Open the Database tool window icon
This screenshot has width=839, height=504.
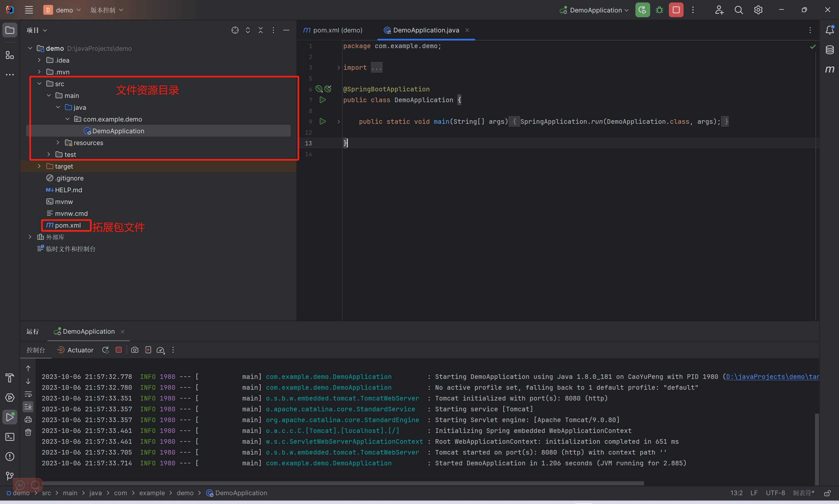[829, 50]
